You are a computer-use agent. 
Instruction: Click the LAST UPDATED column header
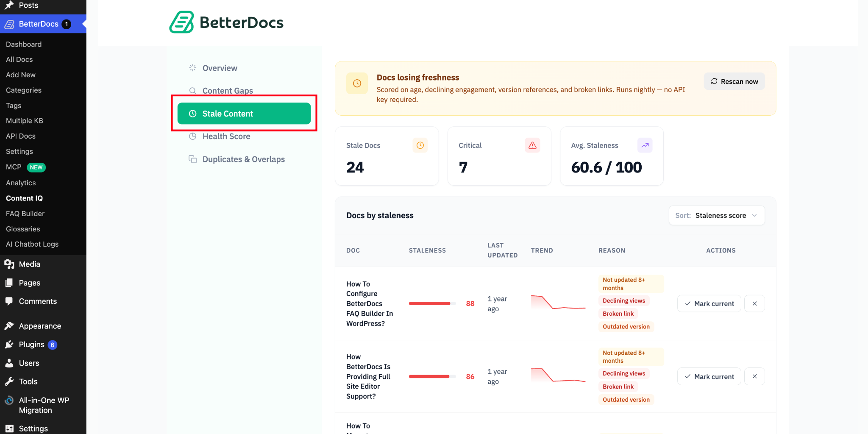502,250
